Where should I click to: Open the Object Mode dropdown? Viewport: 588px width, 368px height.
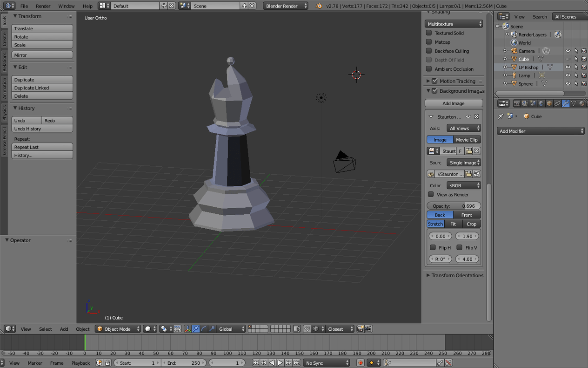tap(118, 329)
